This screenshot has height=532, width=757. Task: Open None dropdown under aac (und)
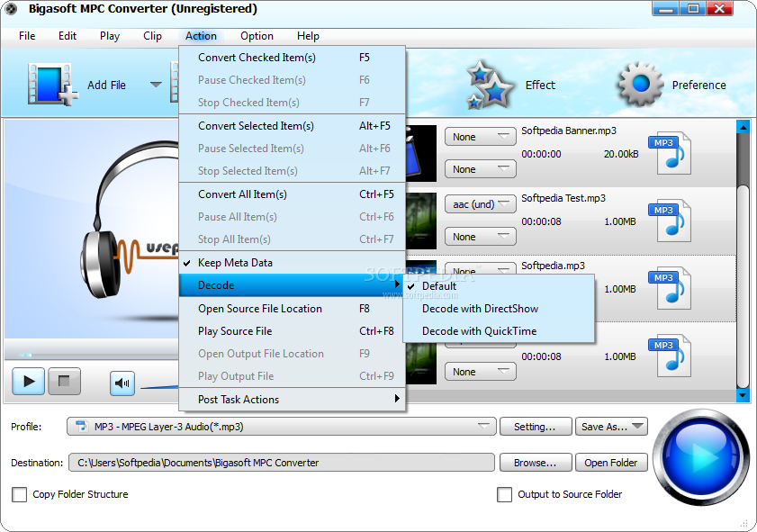click(481, 237)
